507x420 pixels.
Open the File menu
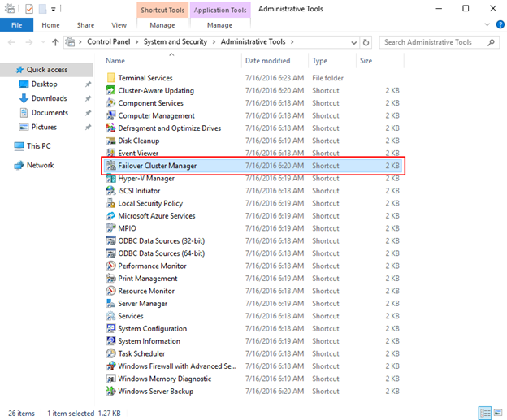(x=16, y=25)
